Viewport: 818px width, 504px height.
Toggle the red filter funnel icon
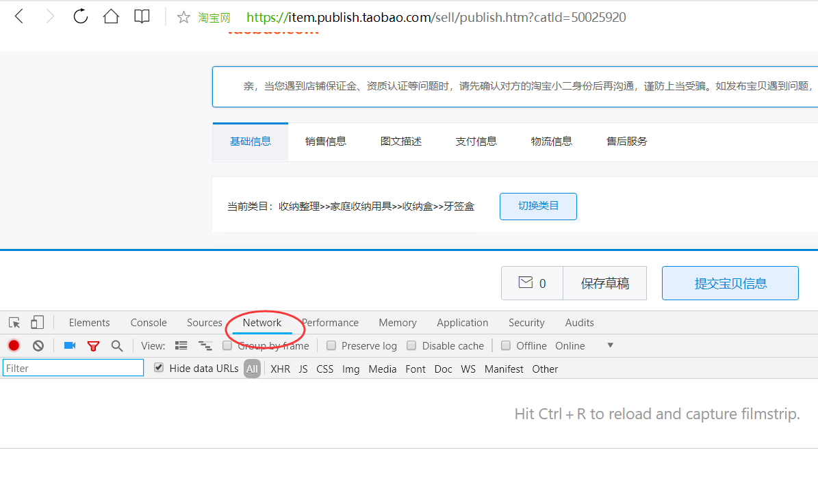coord(93,346)
